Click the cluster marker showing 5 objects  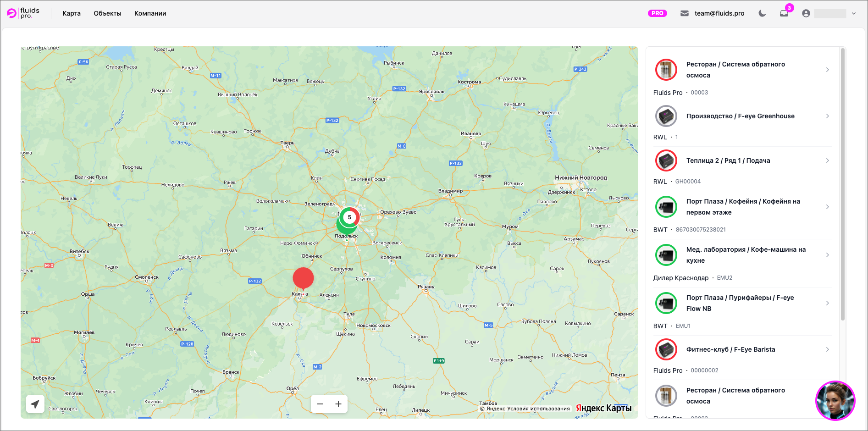click(349, 217)
